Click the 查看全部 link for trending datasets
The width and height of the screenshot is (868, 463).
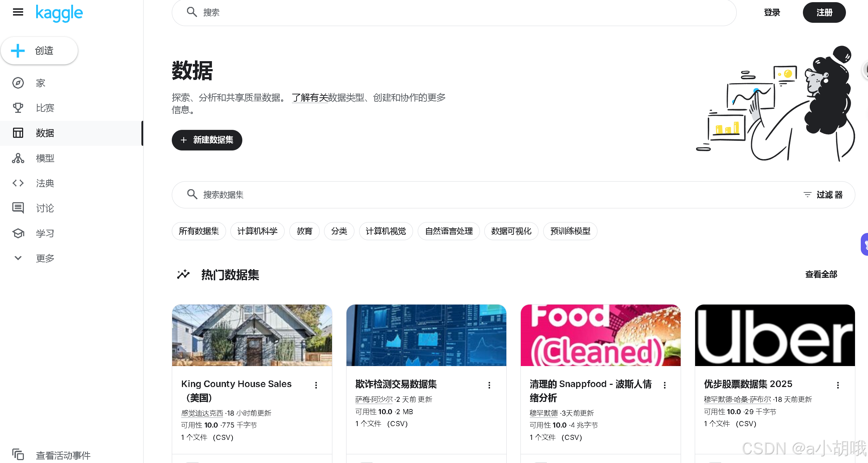pos(821,275)
